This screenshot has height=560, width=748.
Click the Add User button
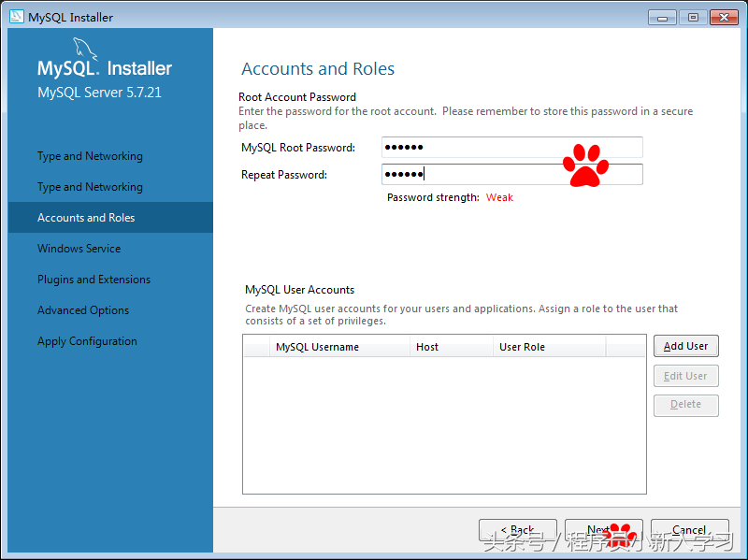pos(685,346)
